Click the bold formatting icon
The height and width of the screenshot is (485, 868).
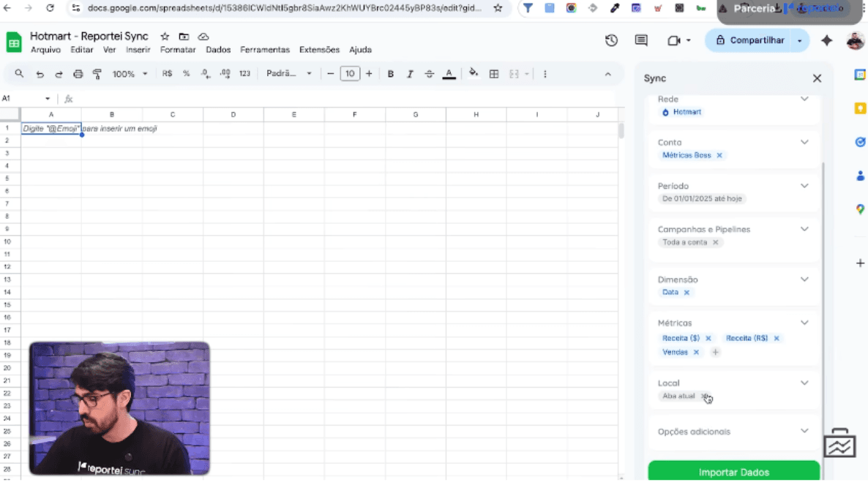tap(391, 74)
